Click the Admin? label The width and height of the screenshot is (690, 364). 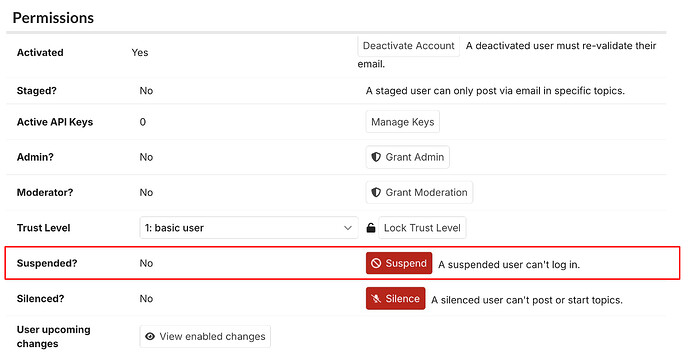[35, 157]
